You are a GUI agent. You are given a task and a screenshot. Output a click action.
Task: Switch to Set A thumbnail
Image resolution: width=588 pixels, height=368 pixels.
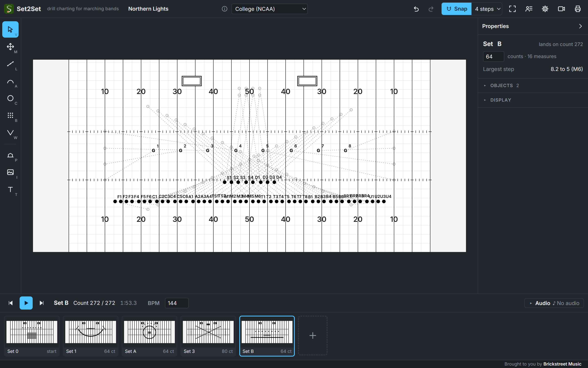[x=149, y=336]
